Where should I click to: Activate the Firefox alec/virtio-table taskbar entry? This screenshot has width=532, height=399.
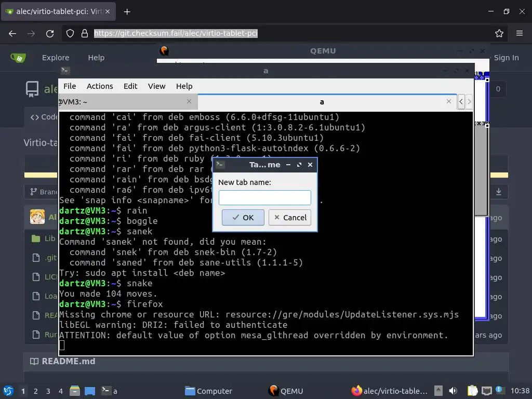point(390,391)
